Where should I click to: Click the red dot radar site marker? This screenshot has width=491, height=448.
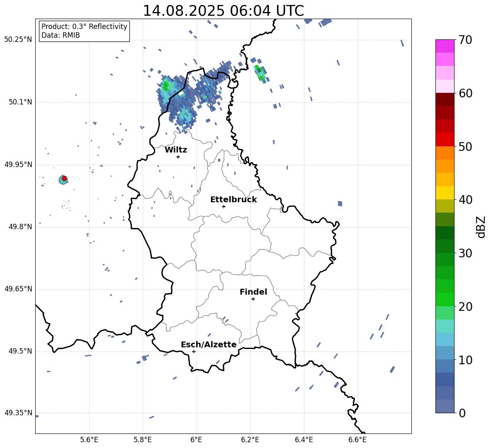[64, 179]
